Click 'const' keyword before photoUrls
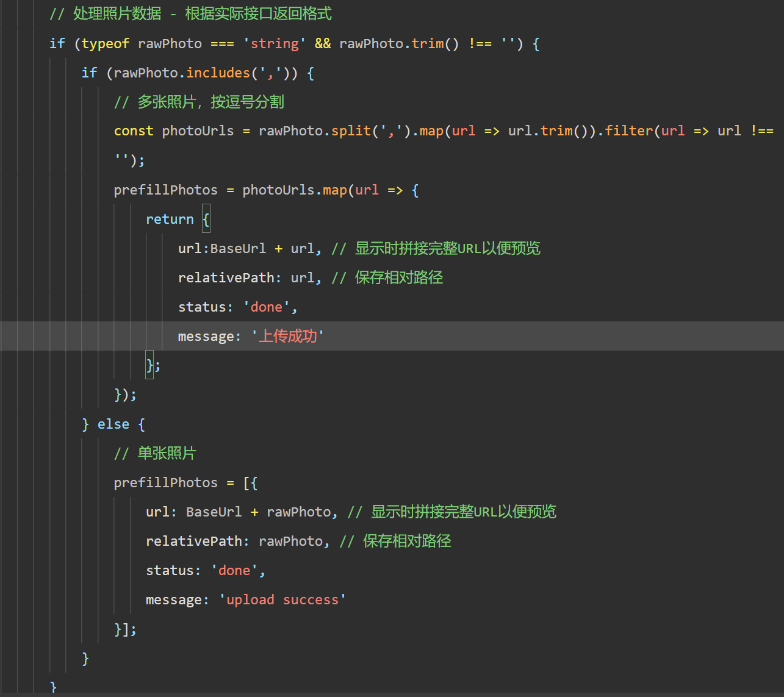 (134, 130)
